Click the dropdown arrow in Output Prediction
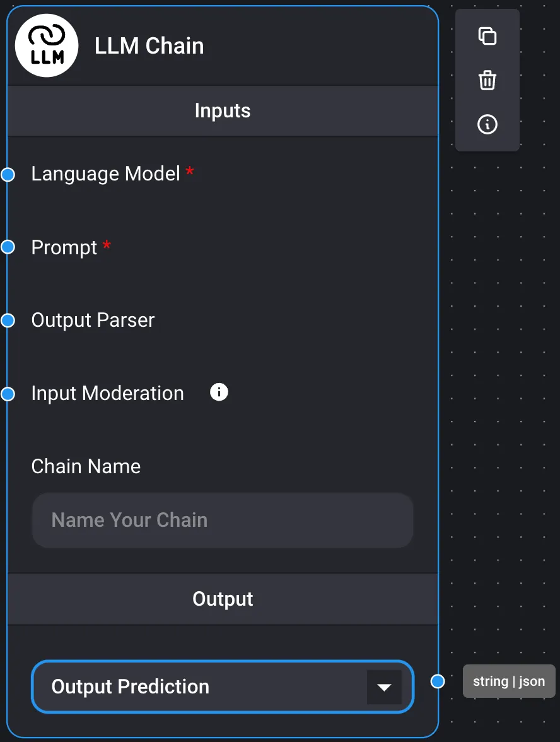 click(384, 687)
